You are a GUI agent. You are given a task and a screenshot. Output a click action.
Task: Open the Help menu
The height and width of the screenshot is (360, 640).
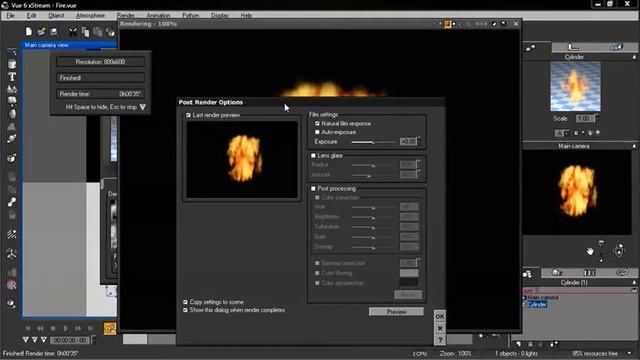pos(246,16)
